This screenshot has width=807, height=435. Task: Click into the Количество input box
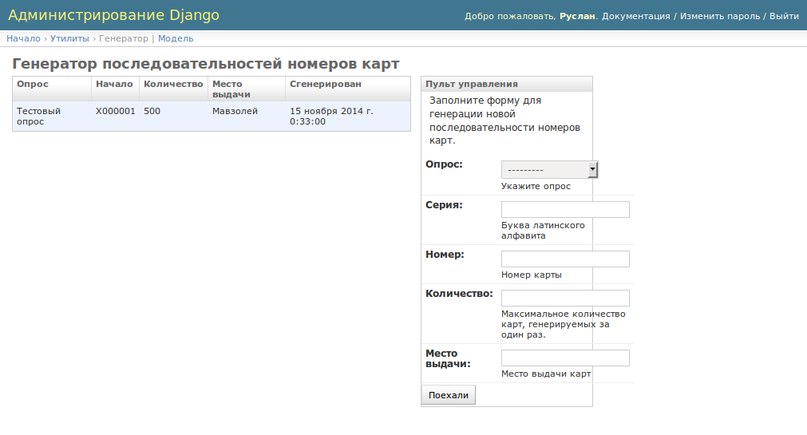tap(565, 298)
